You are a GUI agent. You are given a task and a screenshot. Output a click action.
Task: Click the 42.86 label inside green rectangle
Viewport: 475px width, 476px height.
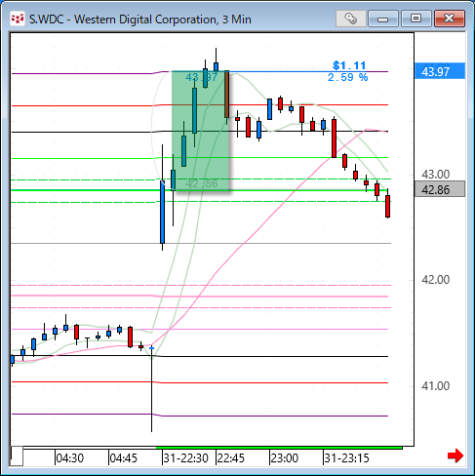[202, 183]
